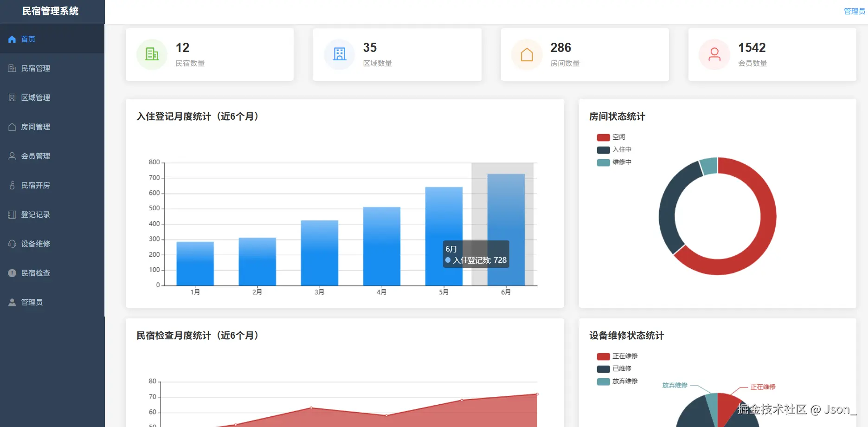This screenshot has width=868, height=427.
Task: Click the 民宿管理系统 header title
Action: point(51,11)
